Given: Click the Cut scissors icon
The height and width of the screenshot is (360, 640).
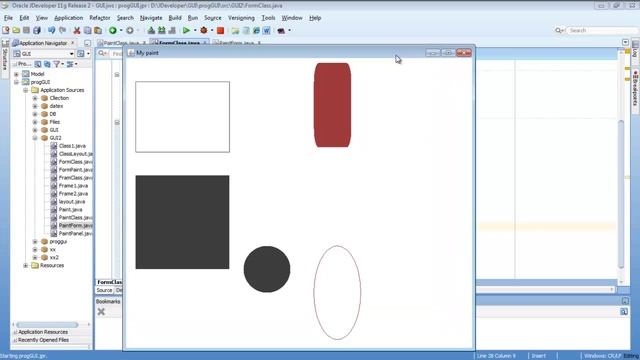Looking at the screenshot, I should (77, 30).
